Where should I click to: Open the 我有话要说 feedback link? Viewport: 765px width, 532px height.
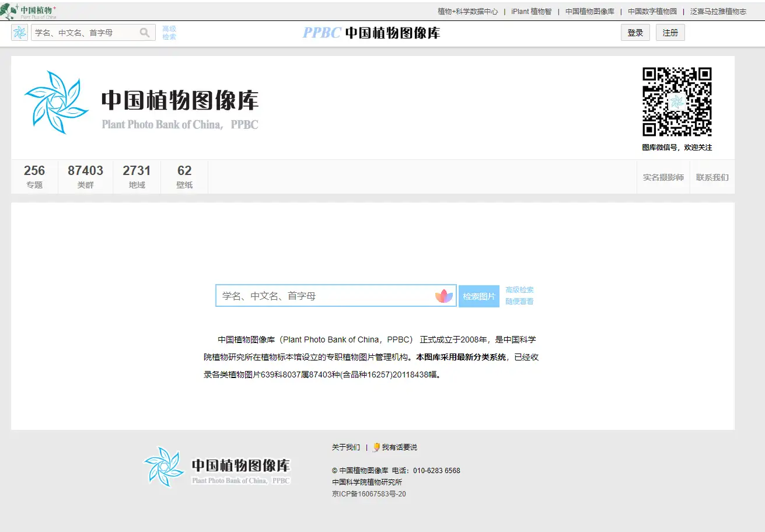(x=400, y=447)
